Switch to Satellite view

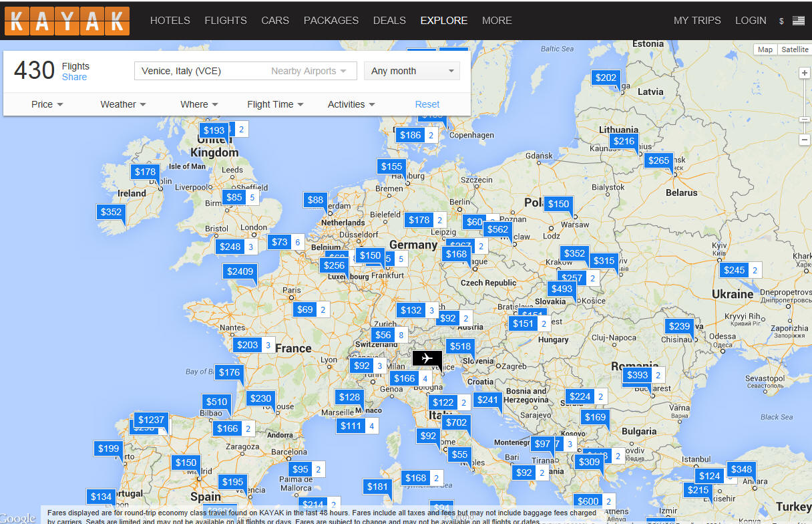(795, 49)
